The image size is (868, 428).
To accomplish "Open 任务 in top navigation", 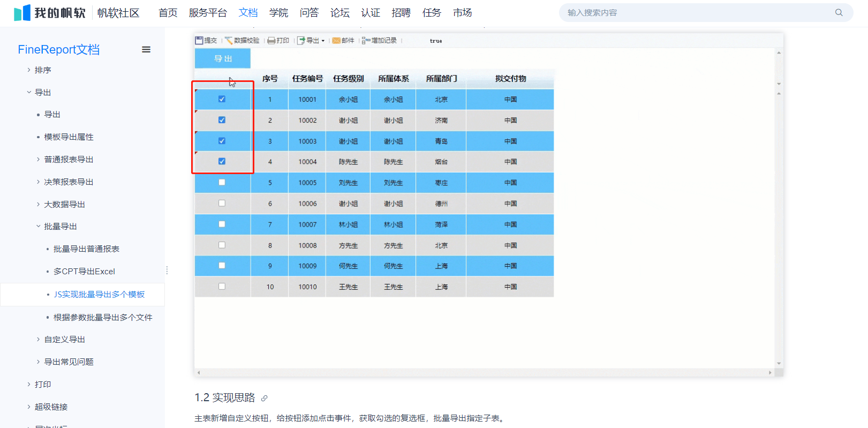I will coord(432,13).
